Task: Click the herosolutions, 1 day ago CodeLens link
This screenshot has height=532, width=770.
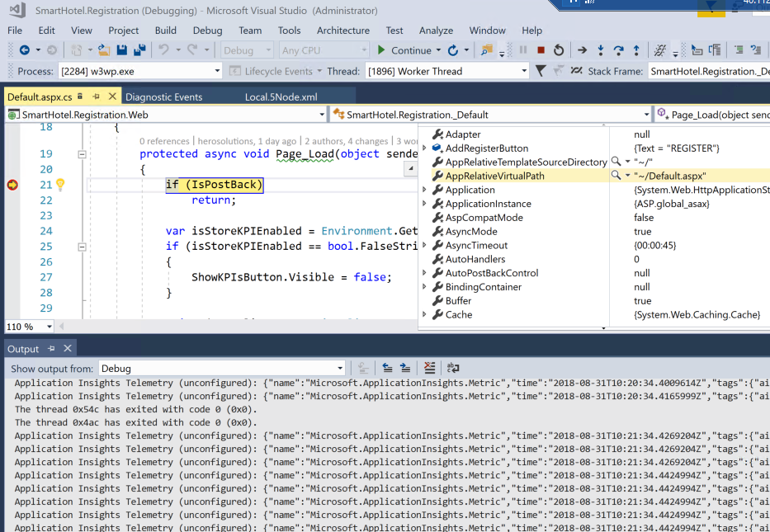Action: click(247, 141)
